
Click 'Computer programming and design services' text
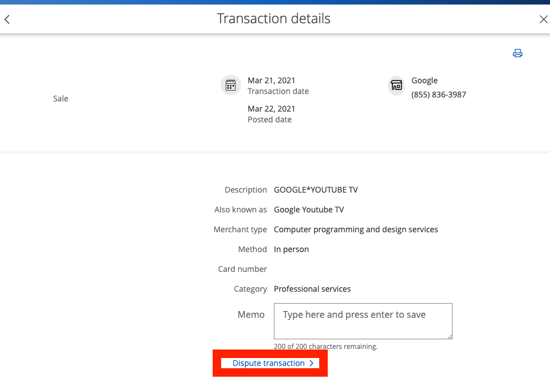point(356,230)
